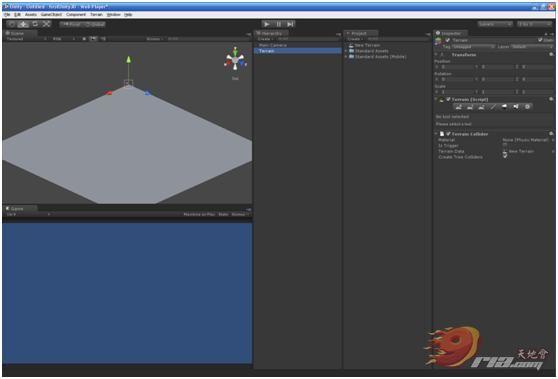Open the Terrain Settings gear tool
Image resolution: width=558 pixels, height=379 pixels.
coord(527,106)
